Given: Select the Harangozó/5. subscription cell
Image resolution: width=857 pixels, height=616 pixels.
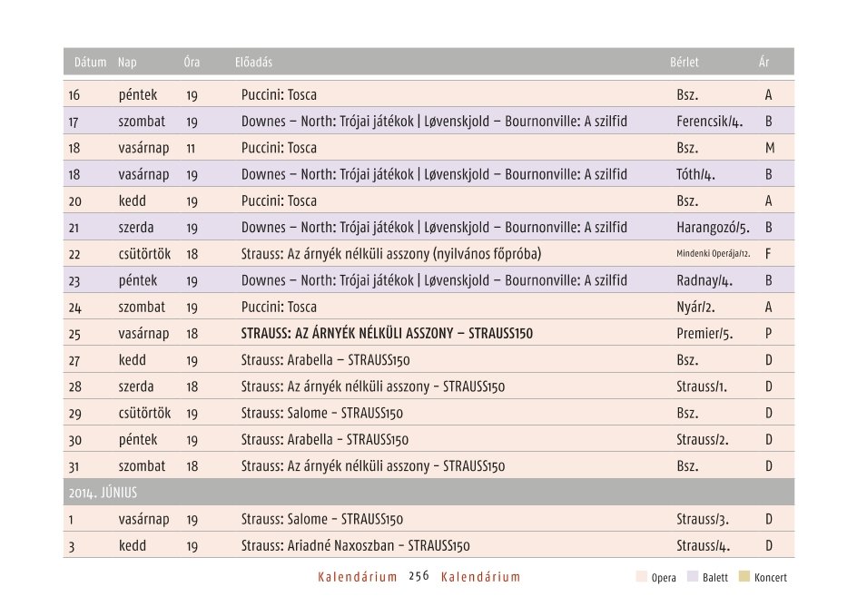Looking at the screenshot, I should [x=713, y=228].
